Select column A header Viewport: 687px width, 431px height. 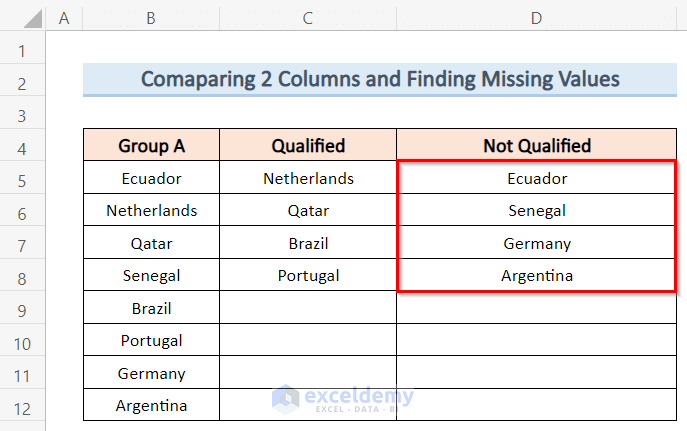click(x=64, y=18)
